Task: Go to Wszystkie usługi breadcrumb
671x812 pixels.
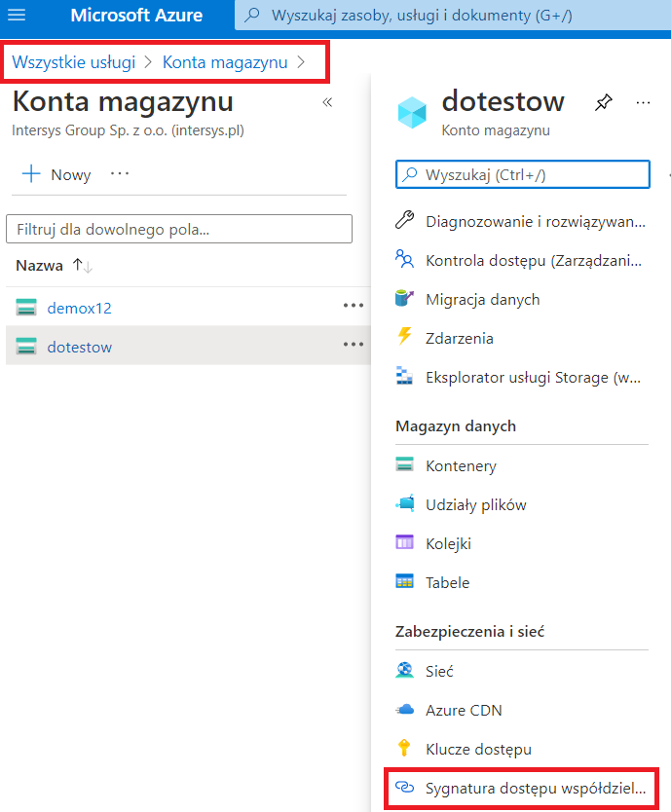Action: click(74, 62)
